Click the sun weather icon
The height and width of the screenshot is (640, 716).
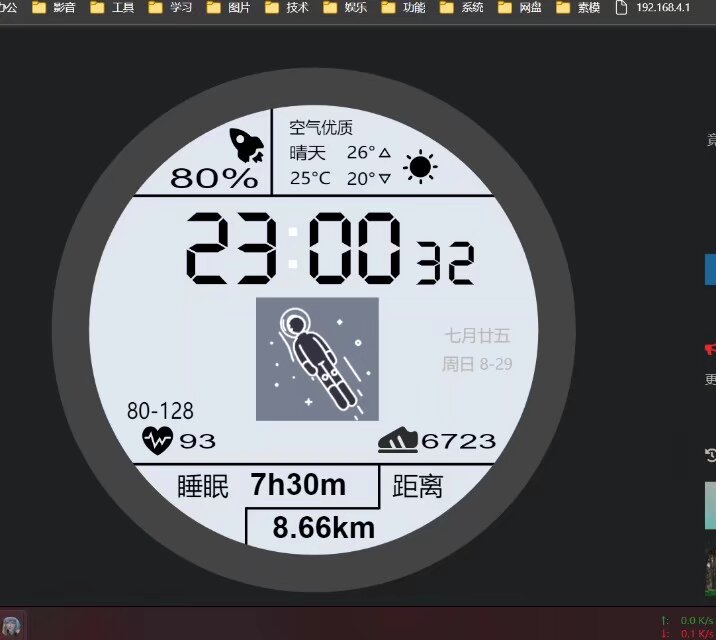click(420, 166)
